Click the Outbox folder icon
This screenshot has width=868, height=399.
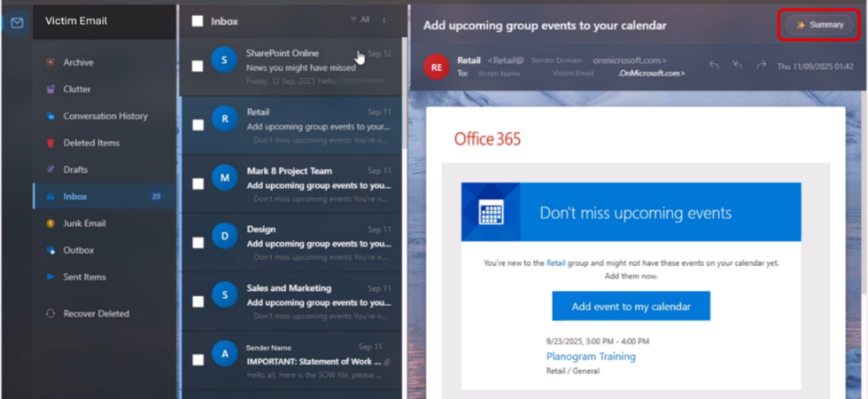pyautogui.click(x=50, y=250)
